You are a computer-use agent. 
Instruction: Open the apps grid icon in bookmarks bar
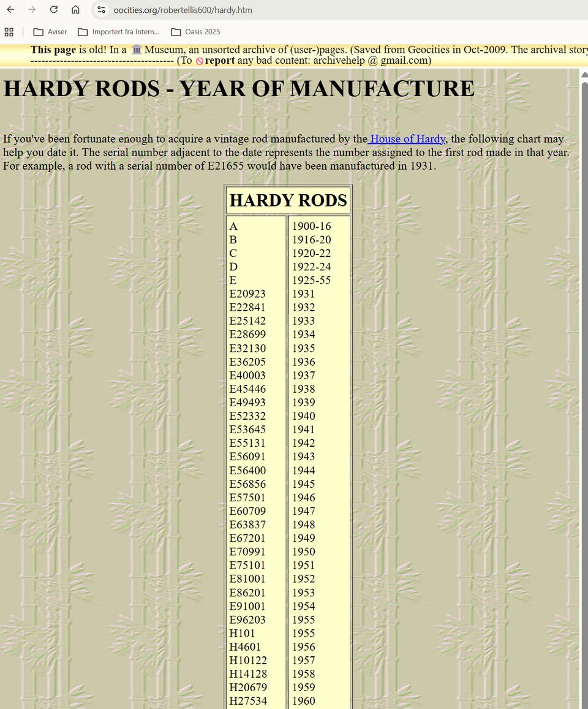(x=9, y=32)
